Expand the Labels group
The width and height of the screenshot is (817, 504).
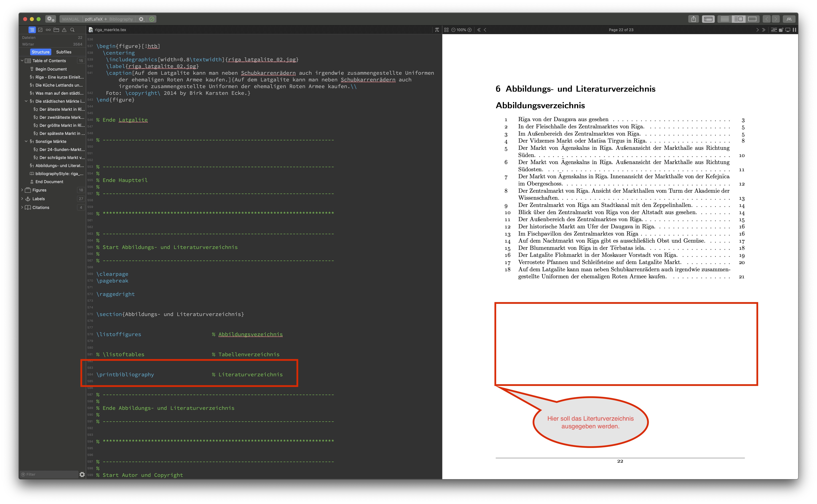point(22,199)
